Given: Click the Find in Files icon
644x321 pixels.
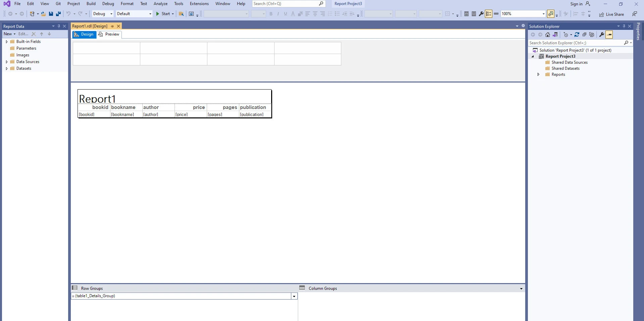Looking at the screenshot, I should click(181, 14).
